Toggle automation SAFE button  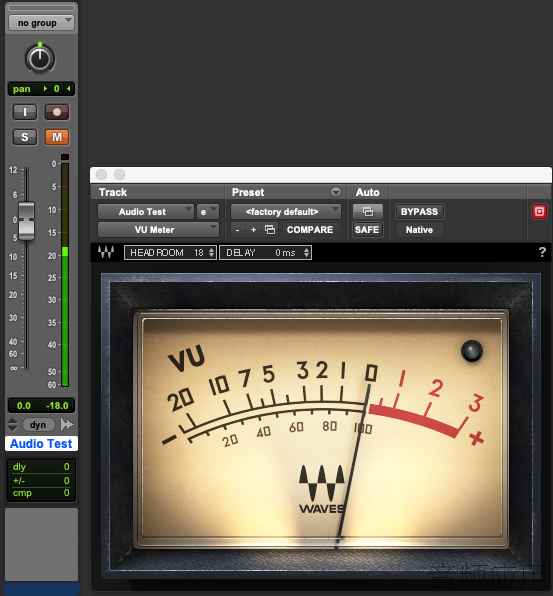click(x=367, y=230)
